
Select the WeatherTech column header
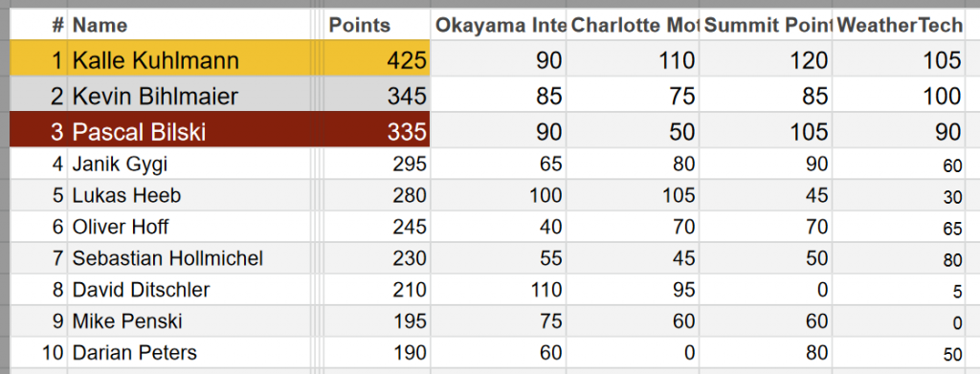[898, 25]
